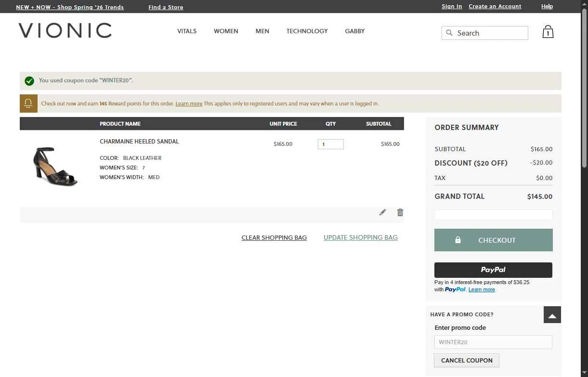Click the You used coupon code message

click(86, 80)
